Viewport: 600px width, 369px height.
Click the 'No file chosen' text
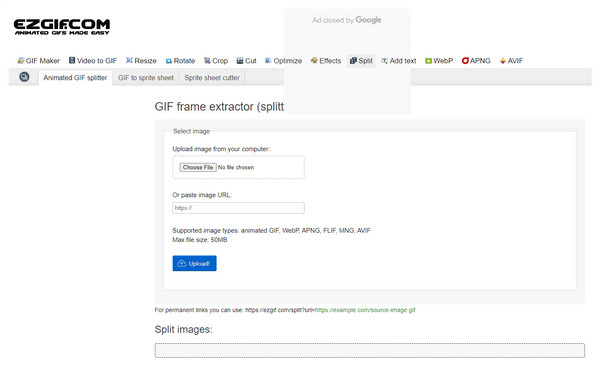click(236, 167)
